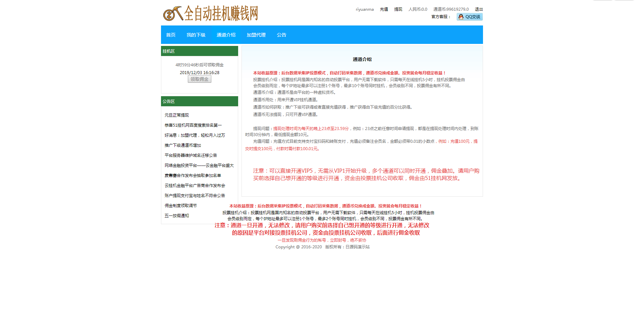Open announcement 好消息：加盟代理，轻松月入过万
Viewport: 644px width, 312px height.
point(195,135)
